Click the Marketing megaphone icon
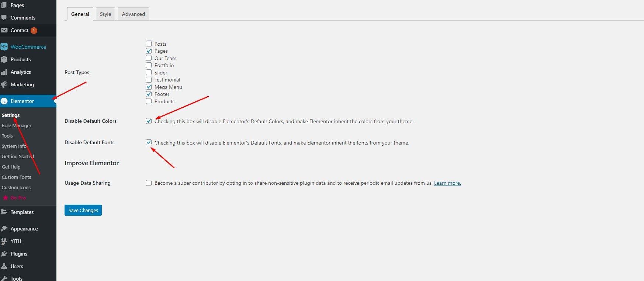 click(x=4, y=84)
